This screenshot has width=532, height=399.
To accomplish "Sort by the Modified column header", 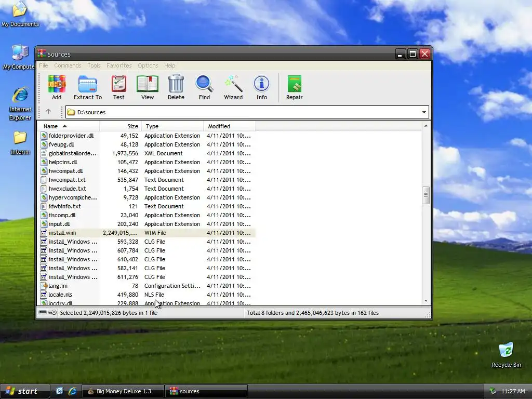I will coord(229,126).
